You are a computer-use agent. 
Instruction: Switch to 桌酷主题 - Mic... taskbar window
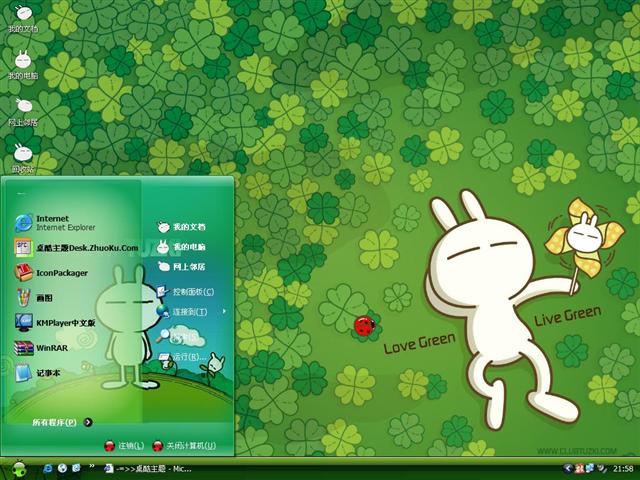point(148,469)
